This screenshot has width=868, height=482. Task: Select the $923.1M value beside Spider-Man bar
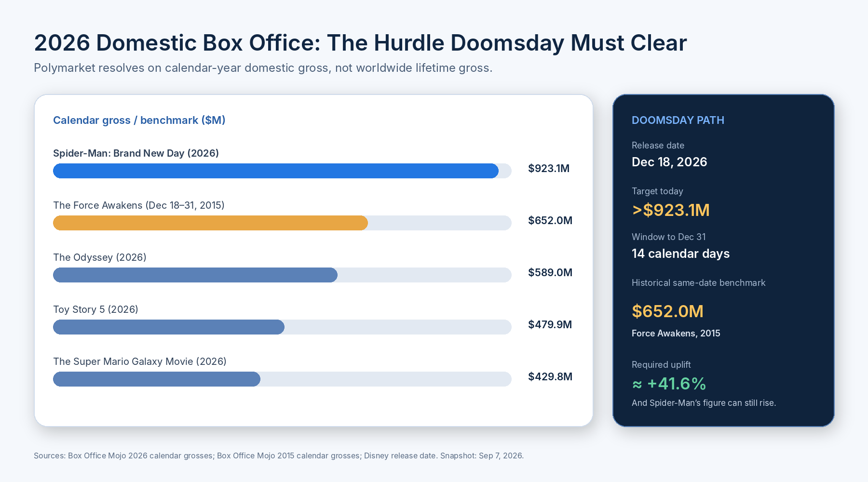pyautogui.click(x=549, y=168)
